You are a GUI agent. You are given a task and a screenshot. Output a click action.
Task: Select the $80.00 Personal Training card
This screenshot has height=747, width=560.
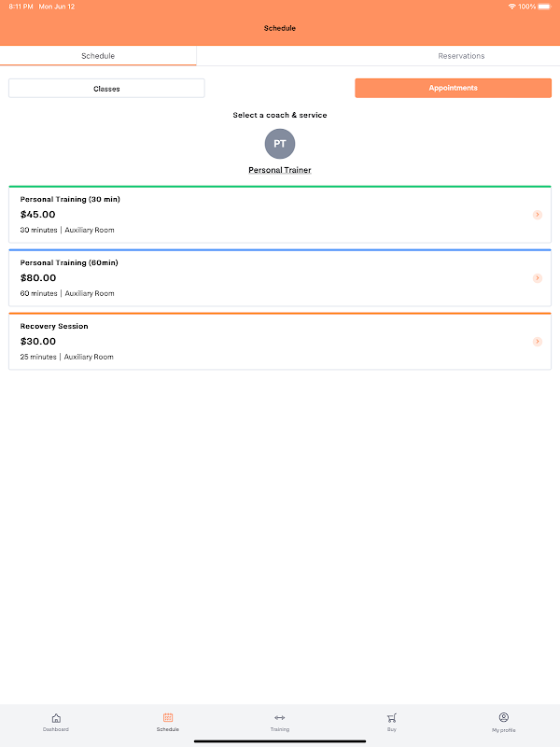(261, 278)
